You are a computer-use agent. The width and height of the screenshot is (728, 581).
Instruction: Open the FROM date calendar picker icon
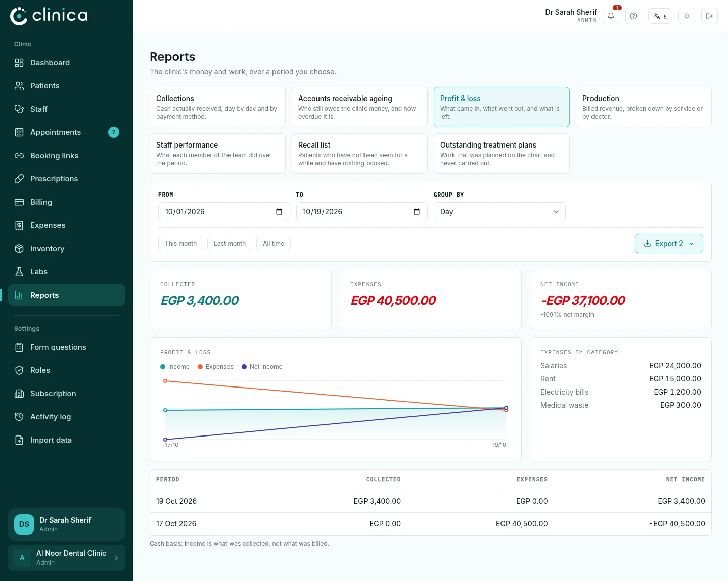pyautogui.click(x=279, y=212)
